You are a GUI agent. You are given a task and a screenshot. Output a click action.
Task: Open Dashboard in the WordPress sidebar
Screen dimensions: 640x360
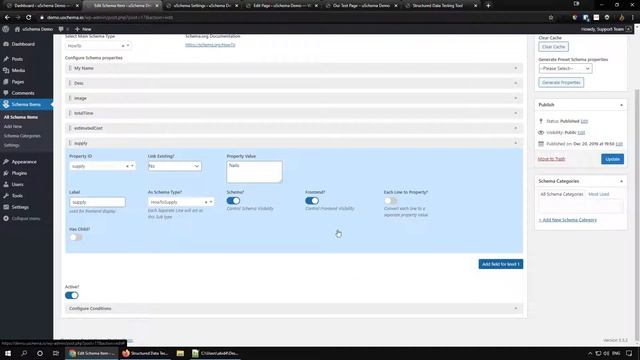(23, 44)
